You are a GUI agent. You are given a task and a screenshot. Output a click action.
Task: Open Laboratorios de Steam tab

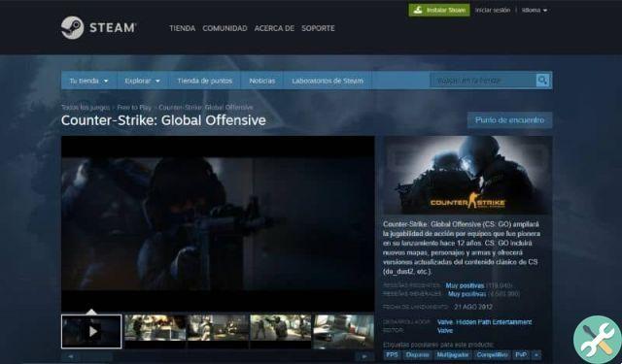[328, 81]
